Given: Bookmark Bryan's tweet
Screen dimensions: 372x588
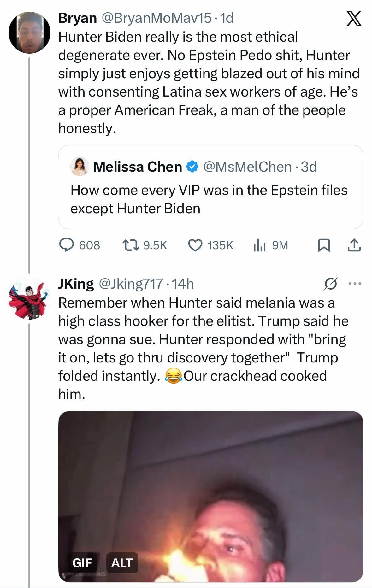Looking at the screenshot, I should (324, 245).
